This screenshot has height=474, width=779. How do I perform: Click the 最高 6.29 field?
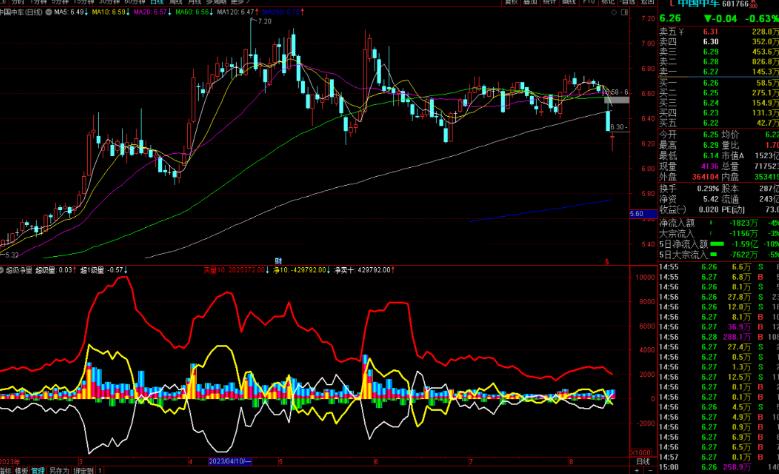[689, 145]
